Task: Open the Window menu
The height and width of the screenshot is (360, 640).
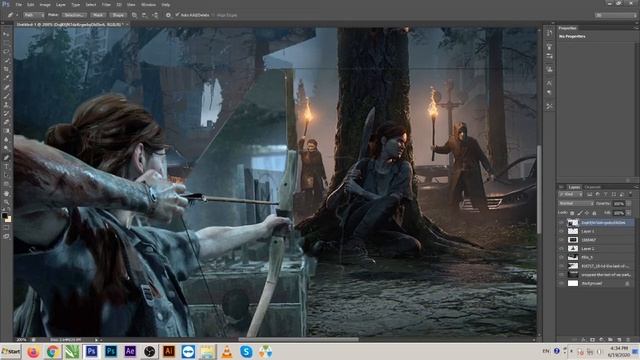Action: (148, 4)
